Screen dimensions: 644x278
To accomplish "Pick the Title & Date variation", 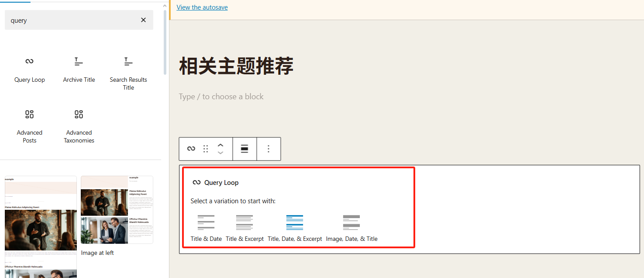I will pyautogui.click(x=206, y=228).
